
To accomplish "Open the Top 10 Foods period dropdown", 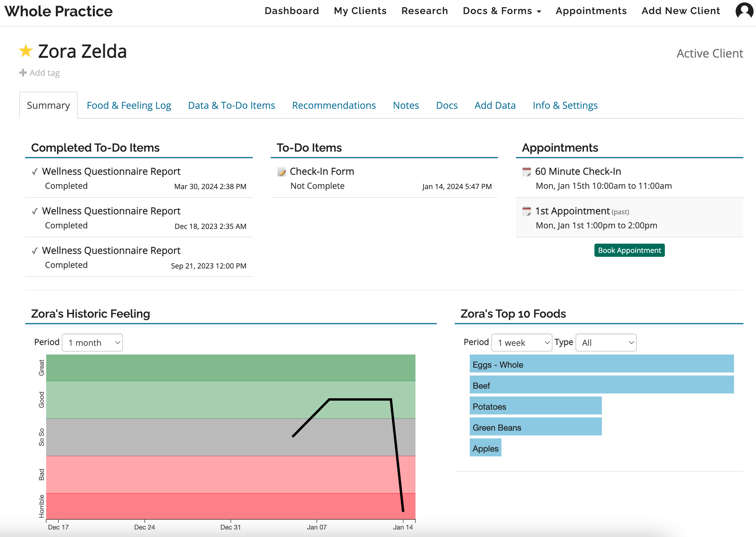I will (x=522, y=343).
